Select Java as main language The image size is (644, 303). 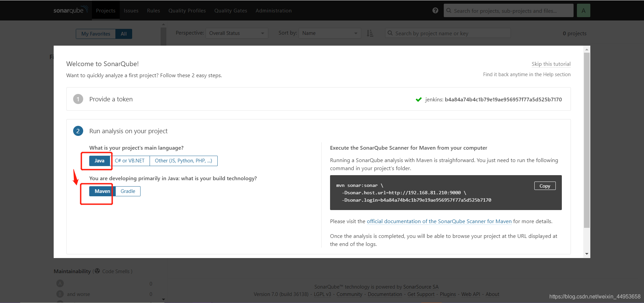pyautogui.click(x=99, y=161)
